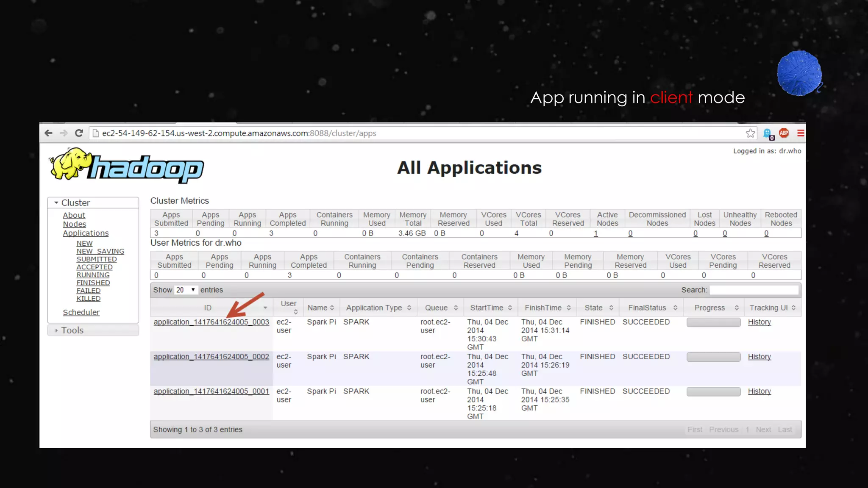This screenshot has height=488, width=868.
Task: Go to the First page
Action: 695,430
